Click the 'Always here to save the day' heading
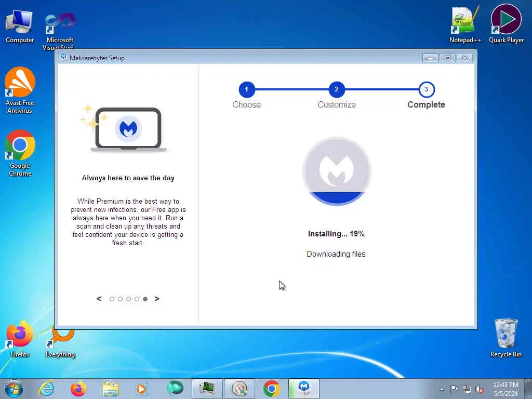The width and height of the screenshot is (532, 399). tap(128, 178)
